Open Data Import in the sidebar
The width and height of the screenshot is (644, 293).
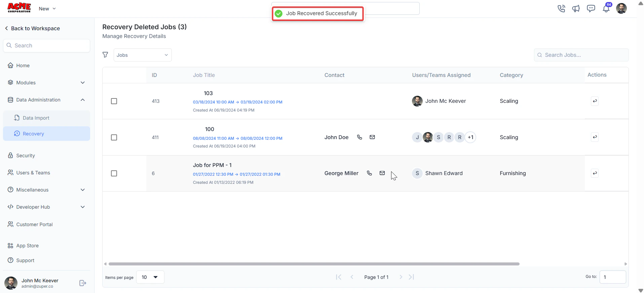46,118
